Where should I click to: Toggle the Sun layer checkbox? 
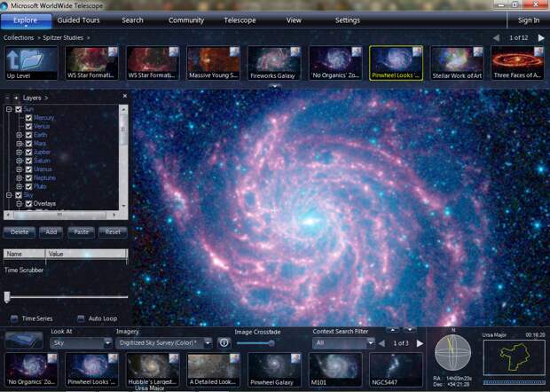[x=19, y=109]
